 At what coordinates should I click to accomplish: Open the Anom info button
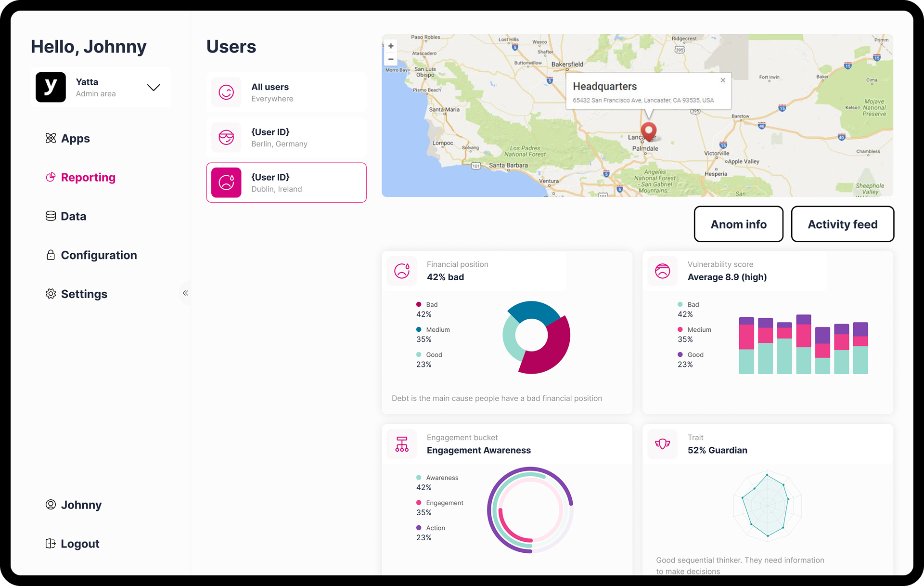738,224
